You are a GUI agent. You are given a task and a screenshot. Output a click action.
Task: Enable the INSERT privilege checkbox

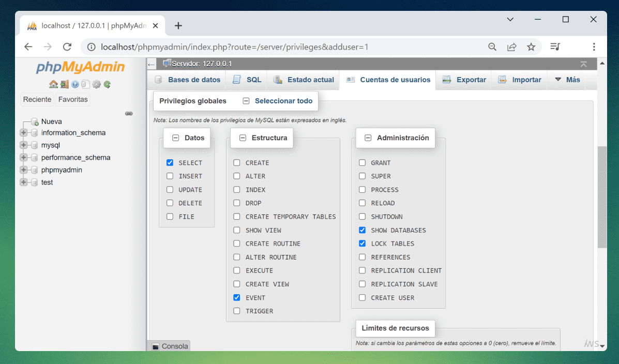click(170, 176)
